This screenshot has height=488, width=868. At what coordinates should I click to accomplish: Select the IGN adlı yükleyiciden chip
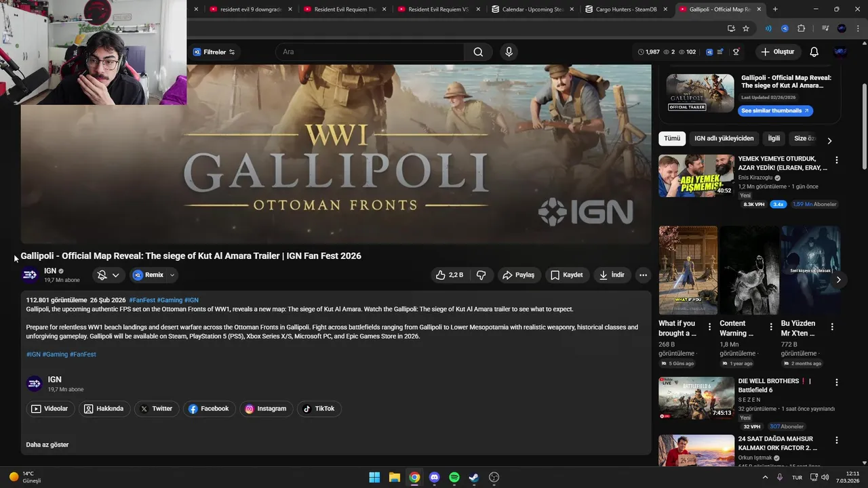(x=724, y=138)
